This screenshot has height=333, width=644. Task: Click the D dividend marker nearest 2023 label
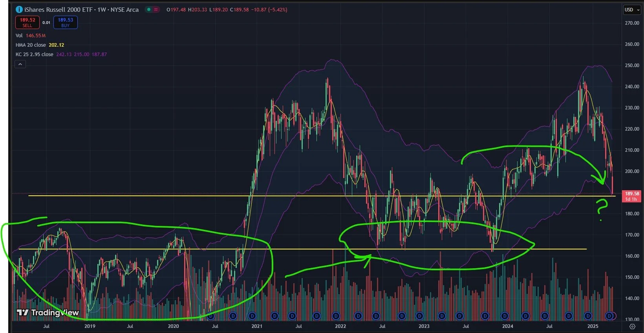coord(420,316)
